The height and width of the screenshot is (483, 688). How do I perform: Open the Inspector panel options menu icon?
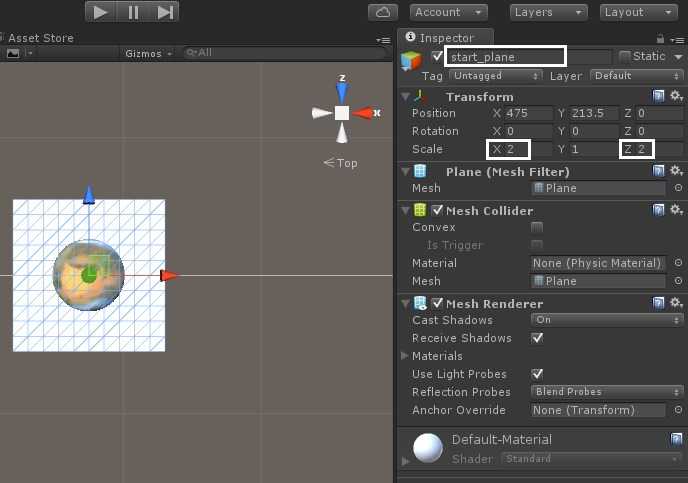(x=677, y=40)
